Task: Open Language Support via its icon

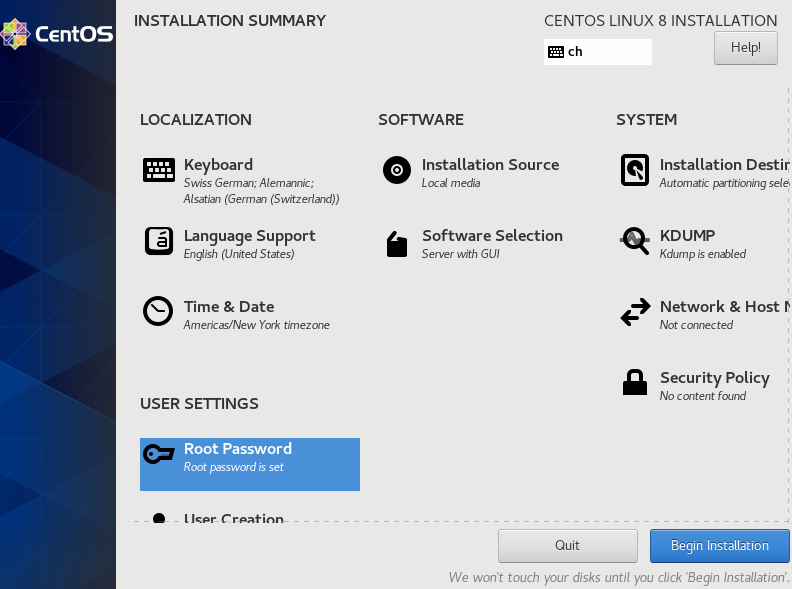Action: (159, 241)
